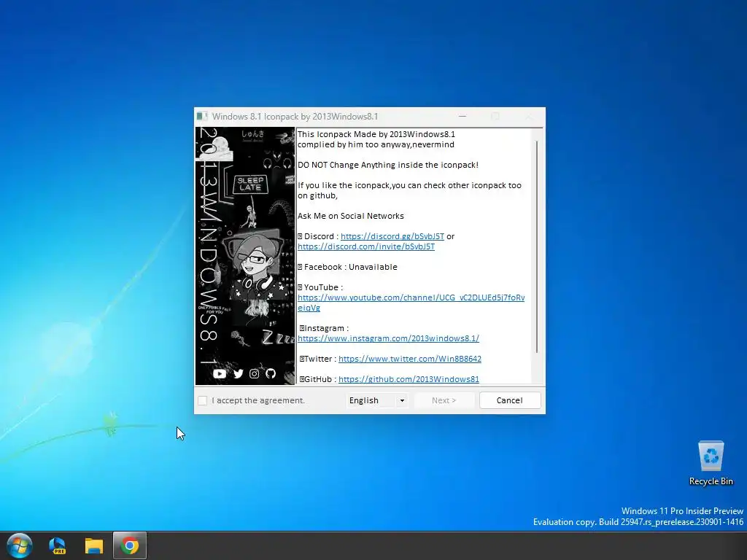747x560 pixels.
Task: Click the GitHub icon on the banner
Action: (271, 373)
